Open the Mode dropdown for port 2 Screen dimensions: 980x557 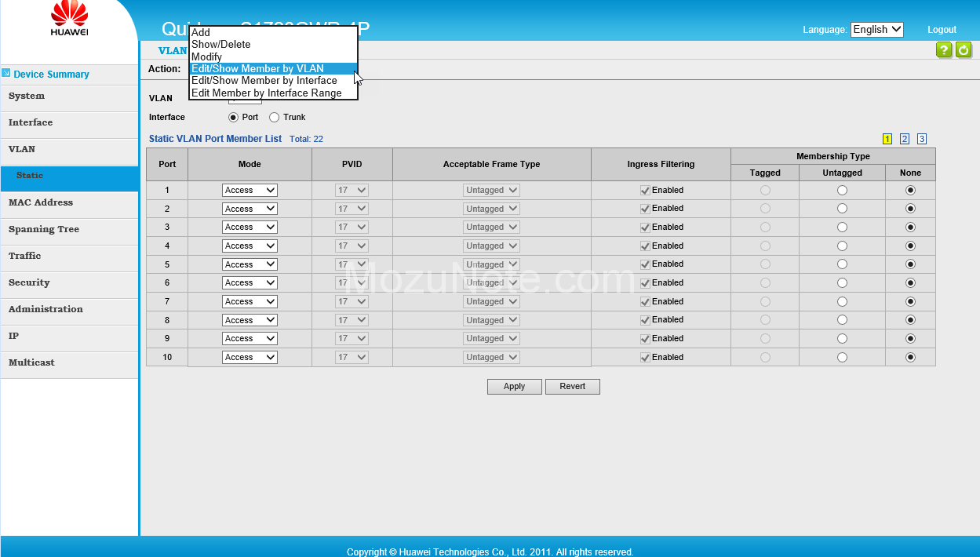click(x=250, y=209)
